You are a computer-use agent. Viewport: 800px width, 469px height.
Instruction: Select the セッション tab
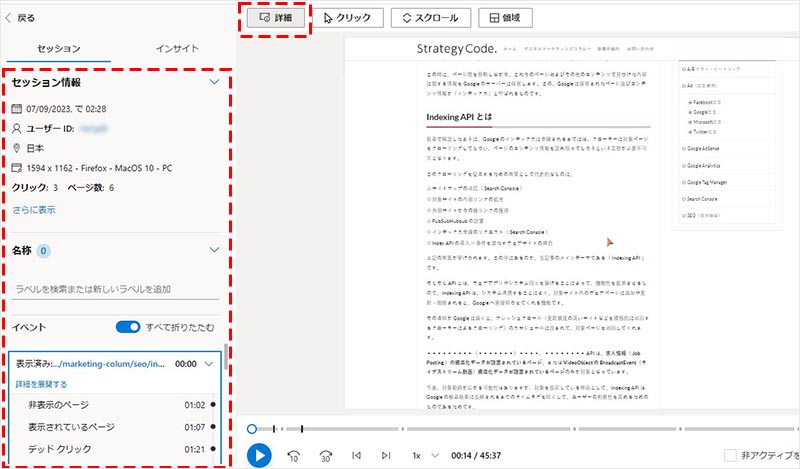pyautogui.click(x=59, y=48)
